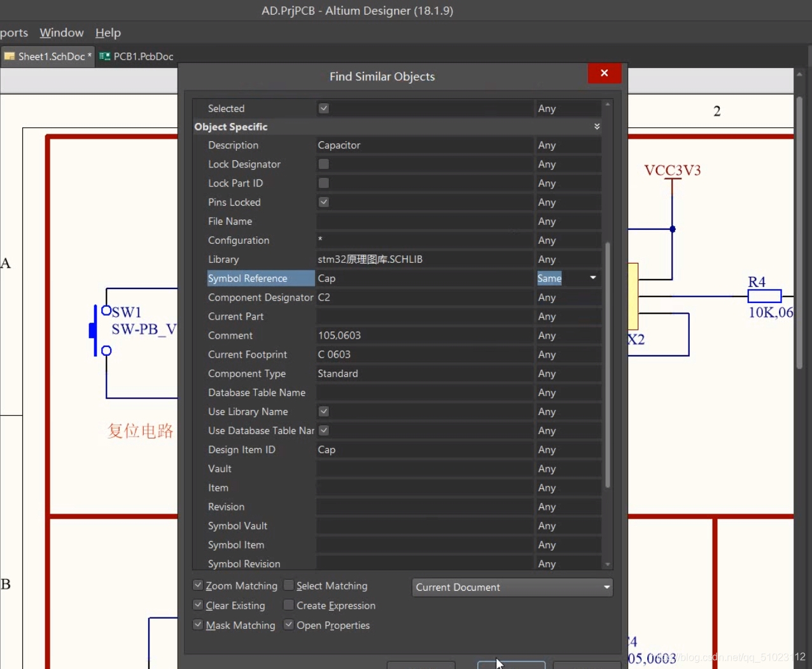
Task: Click the Vault value field
Action: click(425, 468)
